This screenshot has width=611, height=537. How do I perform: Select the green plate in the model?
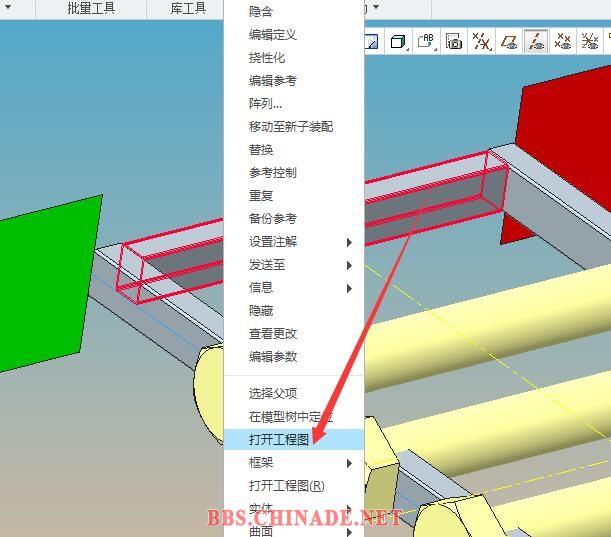[x=43, y=284]
